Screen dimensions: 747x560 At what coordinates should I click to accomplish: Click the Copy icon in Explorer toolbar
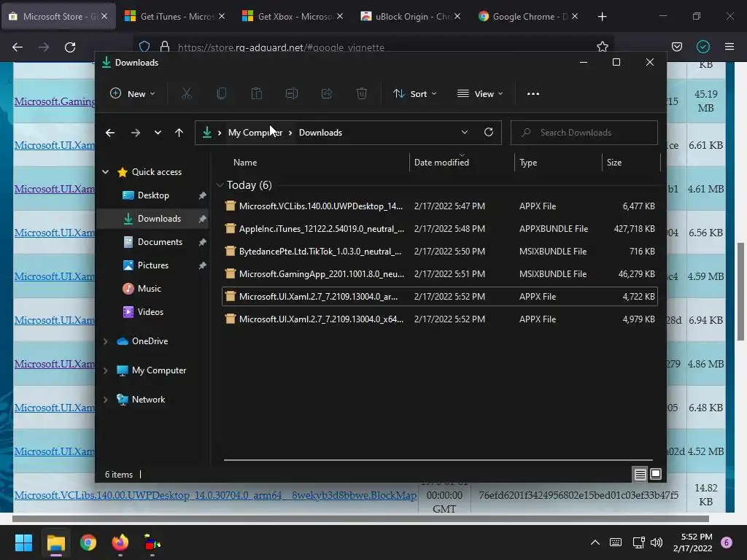222,94
